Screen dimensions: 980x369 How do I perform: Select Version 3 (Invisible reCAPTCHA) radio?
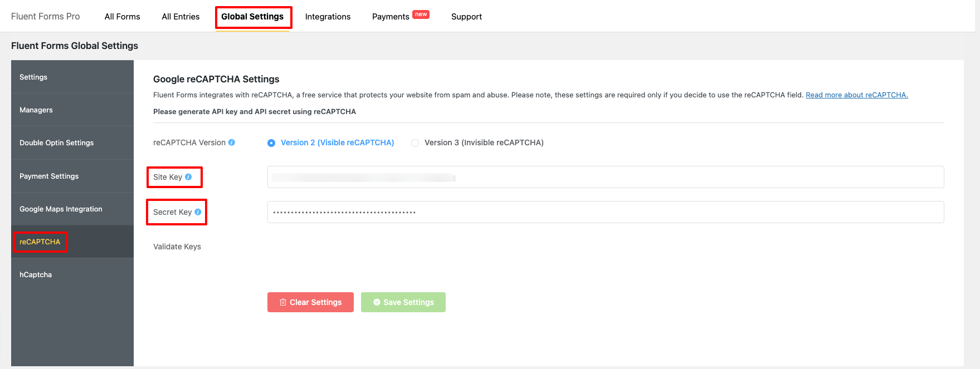coord(415,143)
